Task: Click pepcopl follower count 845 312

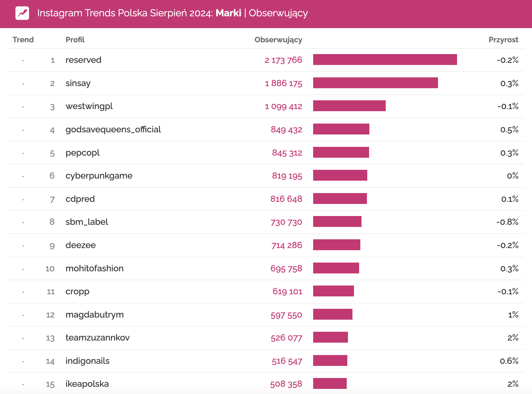Action: coord(287,153)
